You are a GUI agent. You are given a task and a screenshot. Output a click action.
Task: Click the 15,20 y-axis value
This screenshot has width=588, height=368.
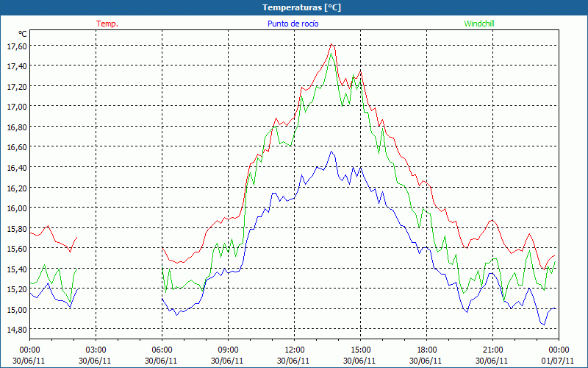coord(17,289)
